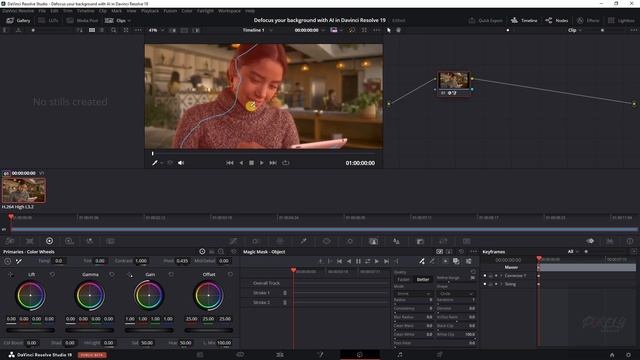Open the Color Wheels palette icon
Screen dimensions: 640x360
coord(49,241)
